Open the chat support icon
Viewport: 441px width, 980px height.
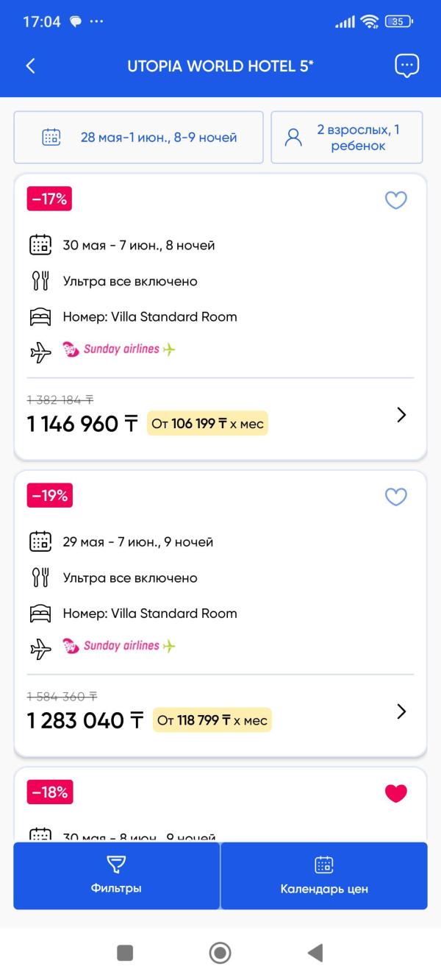406,65
